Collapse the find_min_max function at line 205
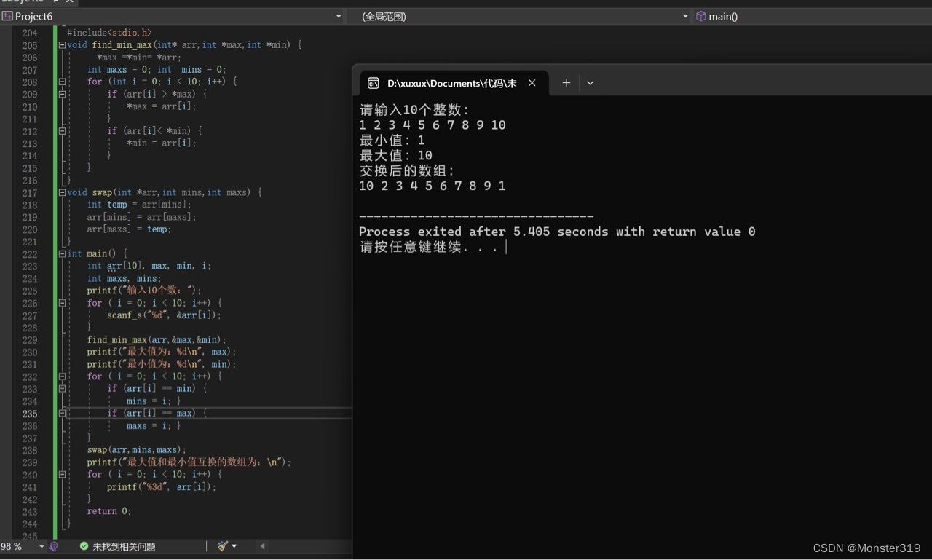This screenshot has width=932, height=560. click(x=63, y=45)
